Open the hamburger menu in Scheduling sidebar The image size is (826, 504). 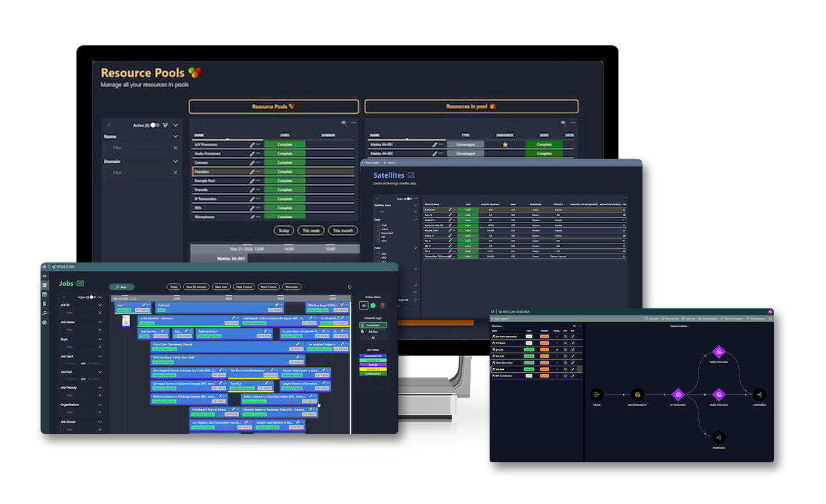44,276
